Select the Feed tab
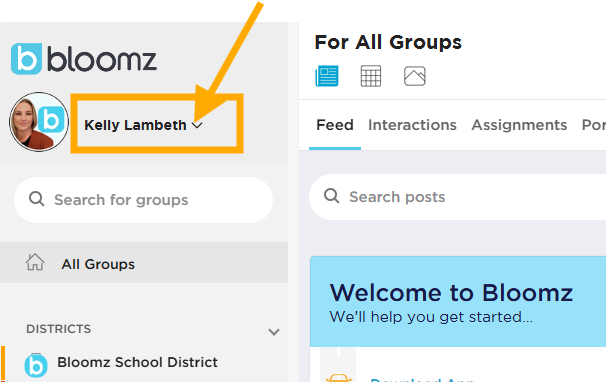606x382 pixels. [335, 125]
